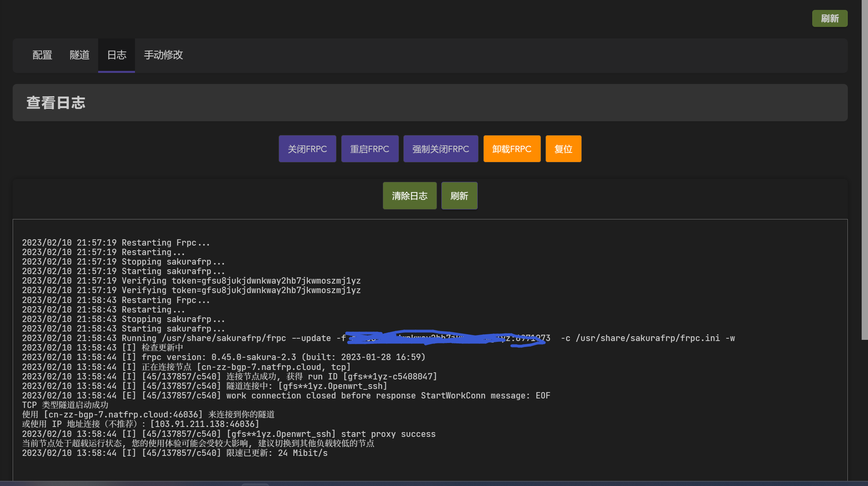
Task: Open the 配置 tab
Action: point(42,55)
